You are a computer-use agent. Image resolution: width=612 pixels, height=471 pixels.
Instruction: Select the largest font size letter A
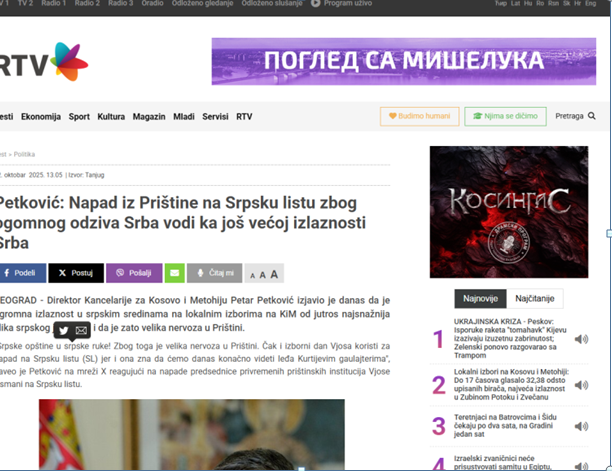click(x=275, y=273)
